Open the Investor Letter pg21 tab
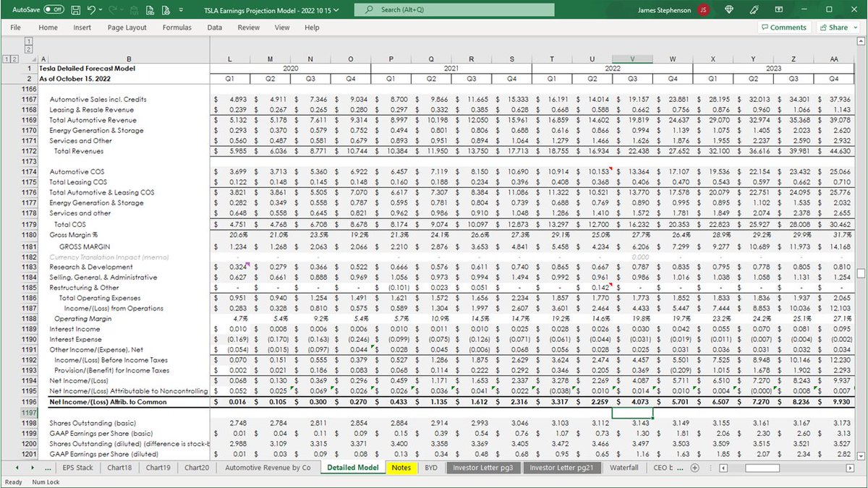Viewport: 868px width, 488px height. click(562, 468)
